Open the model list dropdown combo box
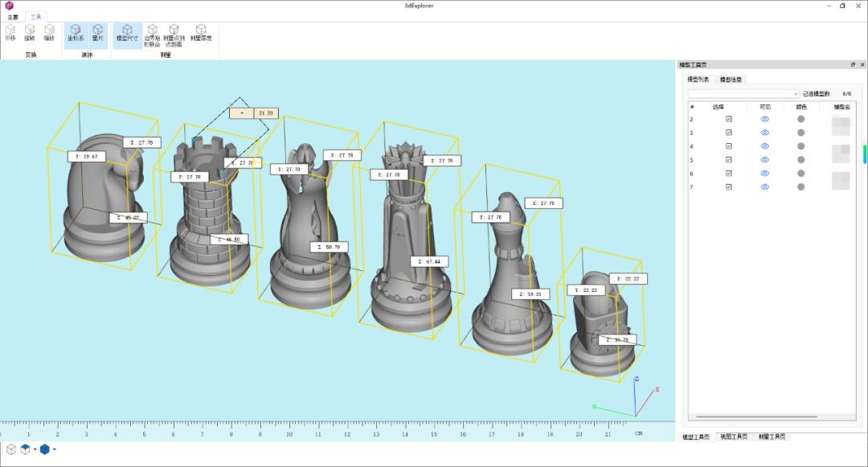 click(743, 94)
